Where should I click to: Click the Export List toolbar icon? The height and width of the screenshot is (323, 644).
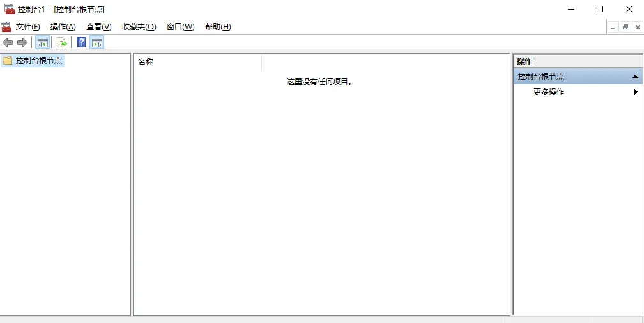pyautogui.click(x=61, y=42)
